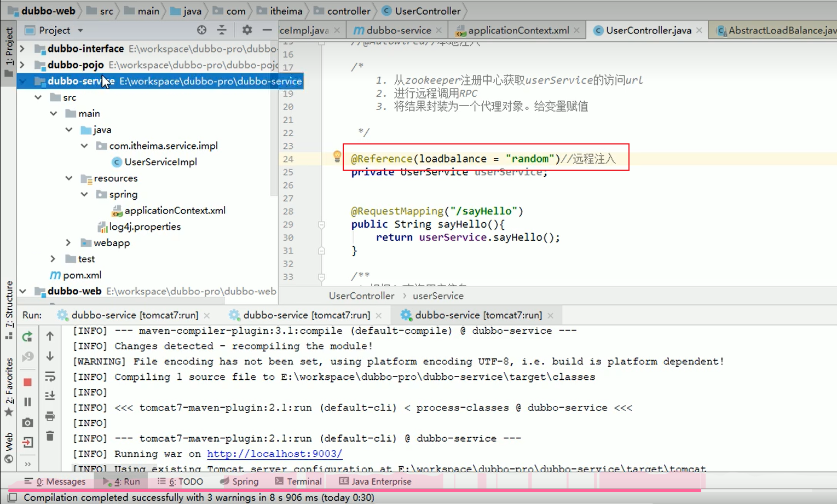
Task: Click userService in editor breadcrumb
Action: tap(438, 296)
